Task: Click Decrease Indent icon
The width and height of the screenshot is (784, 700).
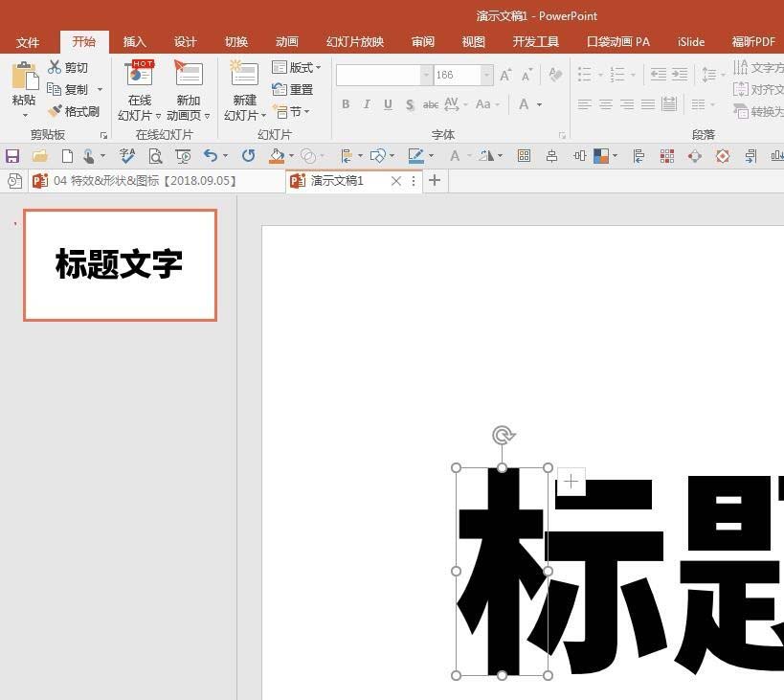Action: tap(658, 75)
